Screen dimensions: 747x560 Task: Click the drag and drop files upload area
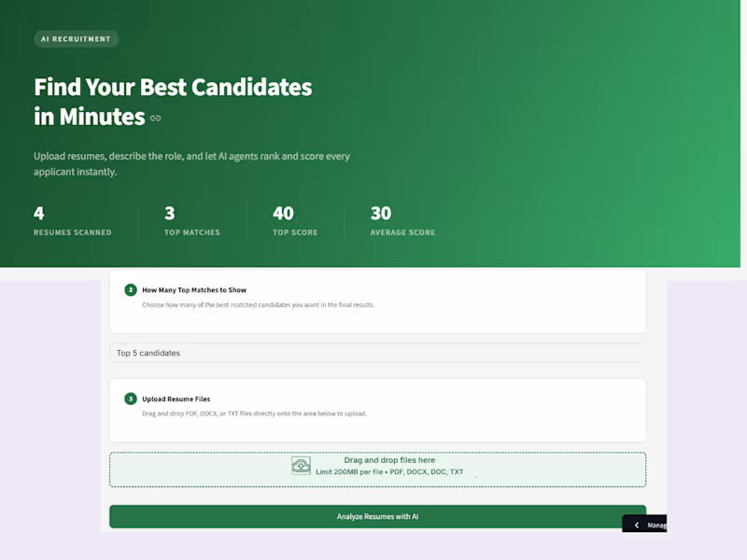[x=377, y=469]
